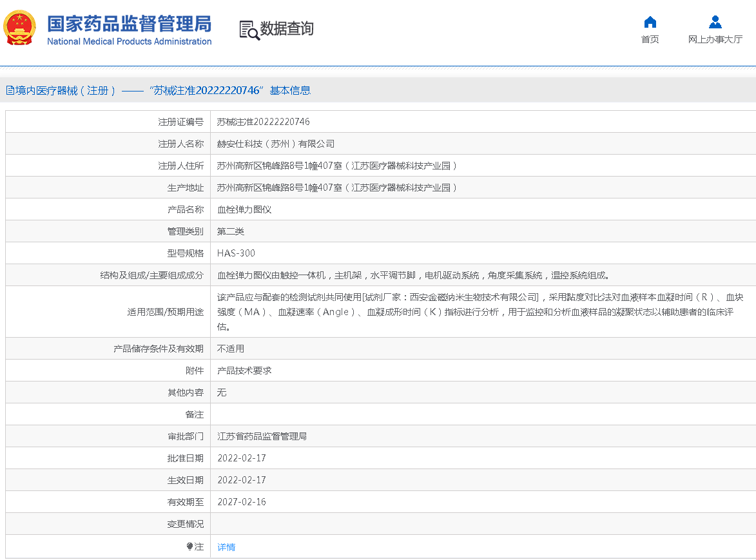Click the user icon above 网上办事大厅
The height and width of the screenshot is (560, 756).
[x=715, y=23]
